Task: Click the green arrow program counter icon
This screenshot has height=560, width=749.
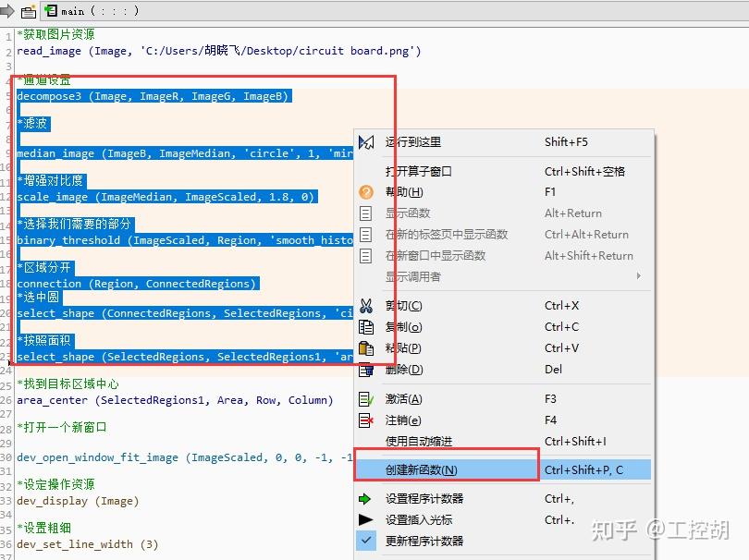Action: pos(365,499)
